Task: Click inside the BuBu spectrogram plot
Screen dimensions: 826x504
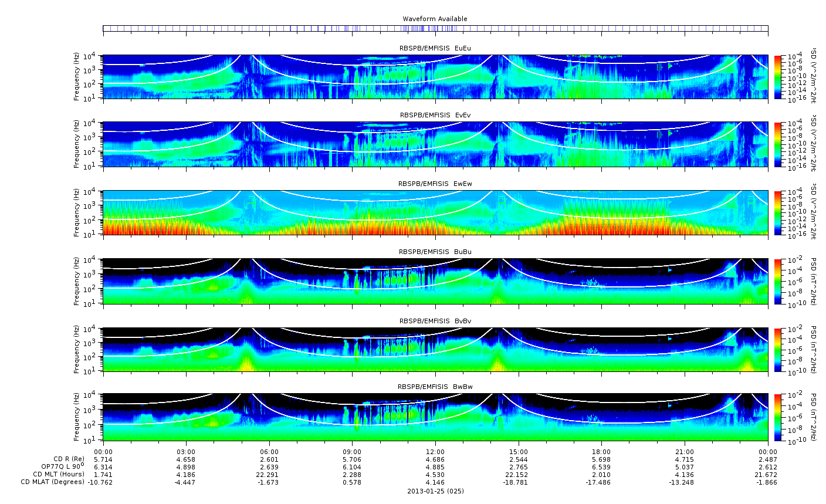Action: [x=435, y=281]
